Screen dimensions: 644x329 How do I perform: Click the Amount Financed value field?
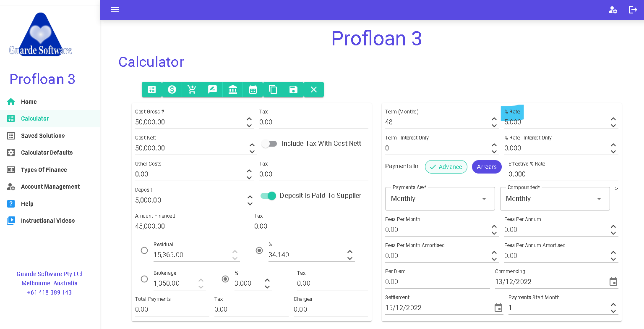192,226
